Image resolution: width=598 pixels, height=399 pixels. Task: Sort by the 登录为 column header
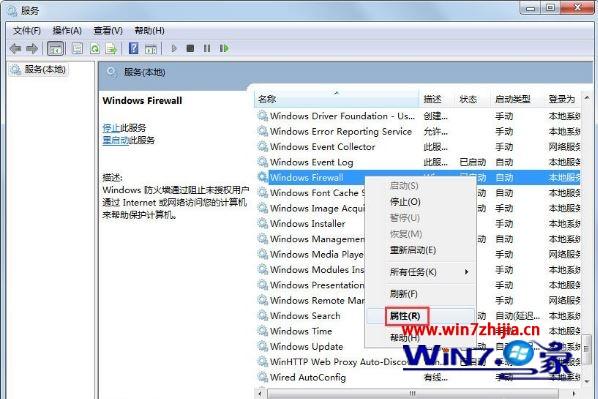click(563, 99)
